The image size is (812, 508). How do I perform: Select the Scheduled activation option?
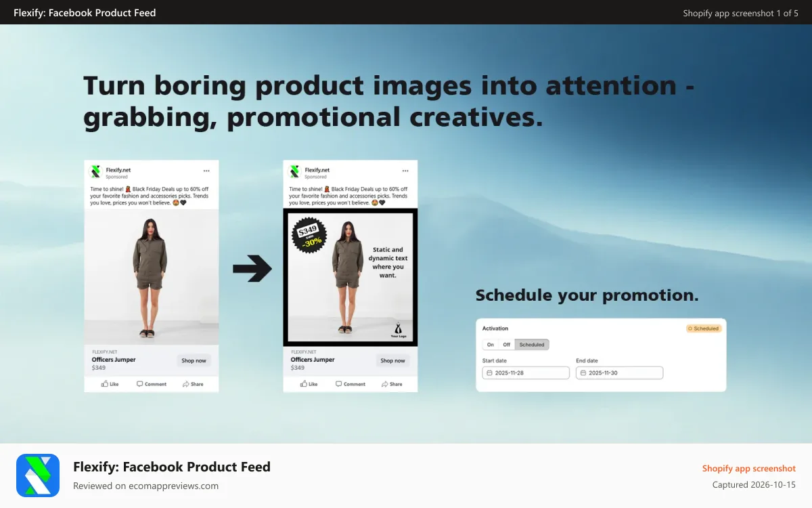532,345
